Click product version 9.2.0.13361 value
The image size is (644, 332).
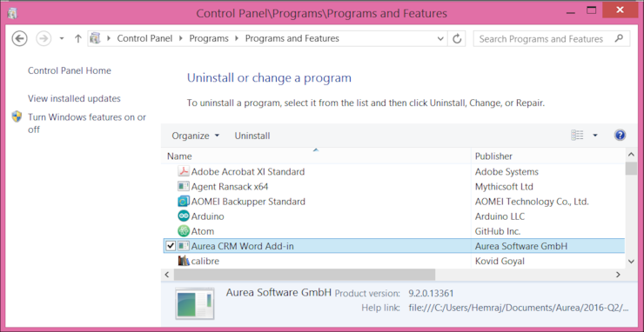431,294
